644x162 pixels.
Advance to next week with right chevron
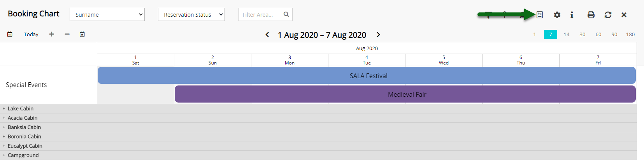pos(378,35)
